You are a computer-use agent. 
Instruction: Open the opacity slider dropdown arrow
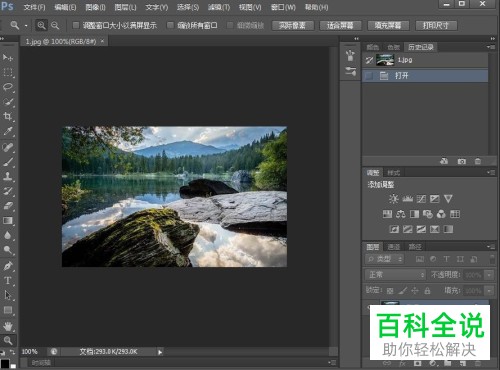[x=489, y=275]
